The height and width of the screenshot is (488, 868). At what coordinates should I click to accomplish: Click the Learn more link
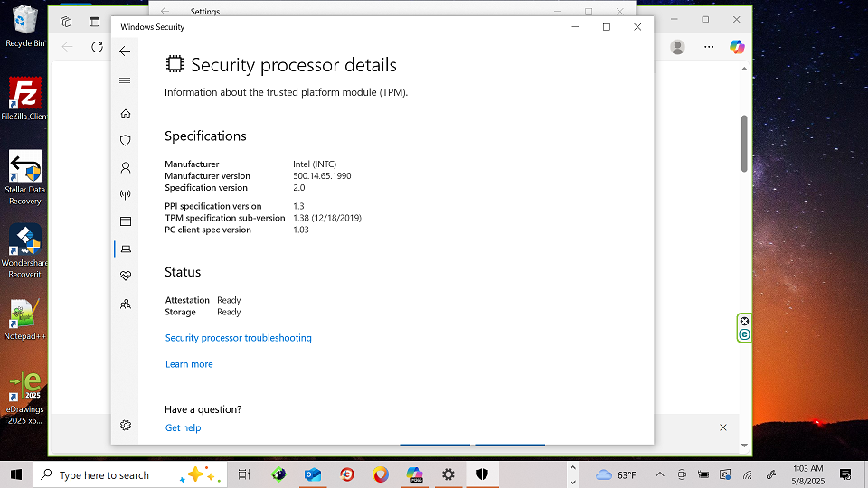coord(189,364)
